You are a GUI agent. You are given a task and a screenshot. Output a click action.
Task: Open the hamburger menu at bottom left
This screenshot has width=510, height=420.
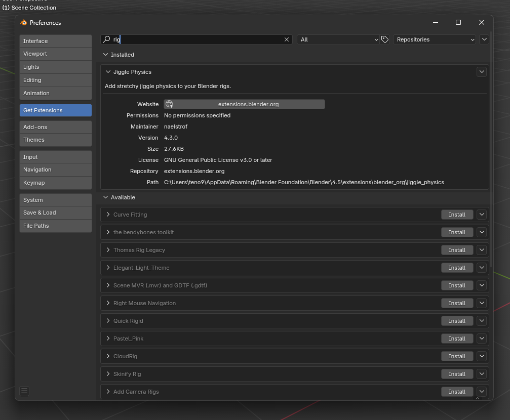click(x=24, y=391)
